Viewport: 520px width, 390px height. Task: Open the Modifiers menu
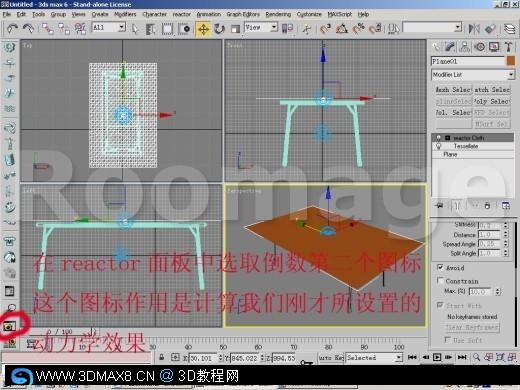125,14
